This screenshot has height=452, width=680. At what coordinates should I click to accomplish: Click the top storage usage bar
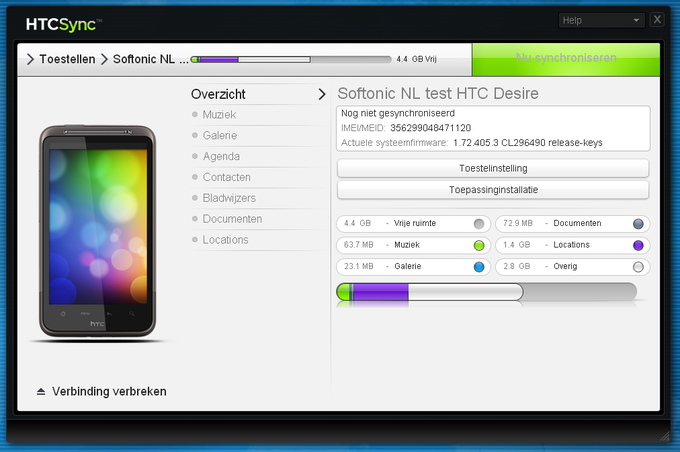point(291,59)
